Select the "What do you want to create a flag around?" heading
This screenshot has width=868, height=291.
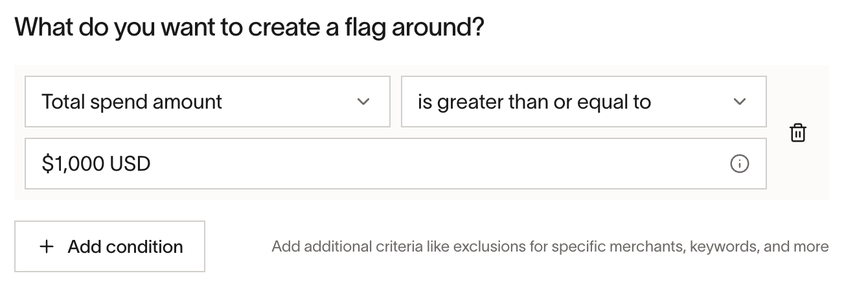pos(249,28)
